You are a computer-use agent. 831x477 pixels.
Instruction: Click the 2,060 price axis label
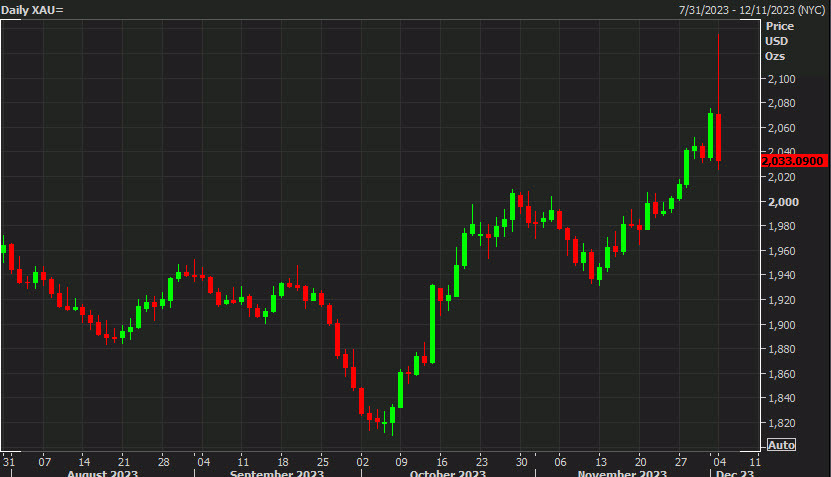click(x=782, y=128)
